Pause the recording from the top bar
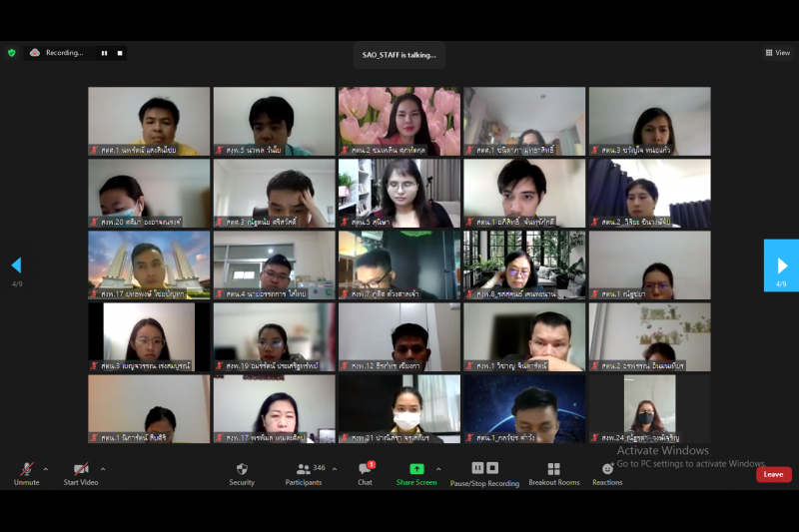Screen dimensions: 799x532 coord(104,53)
